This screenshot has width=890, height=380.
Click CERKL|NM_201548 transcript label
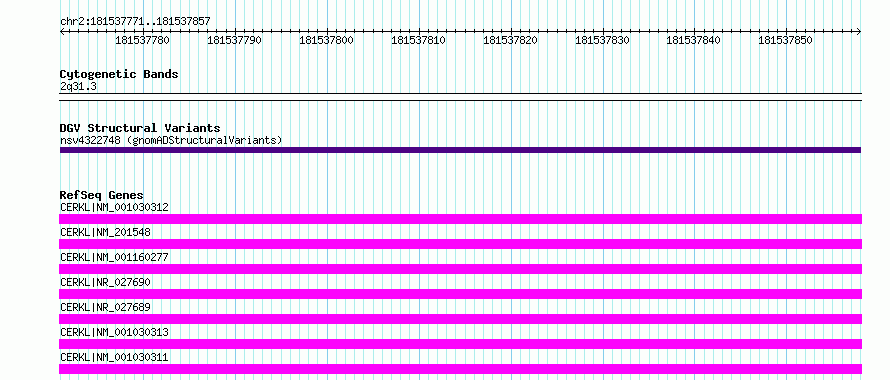(105, 232)
